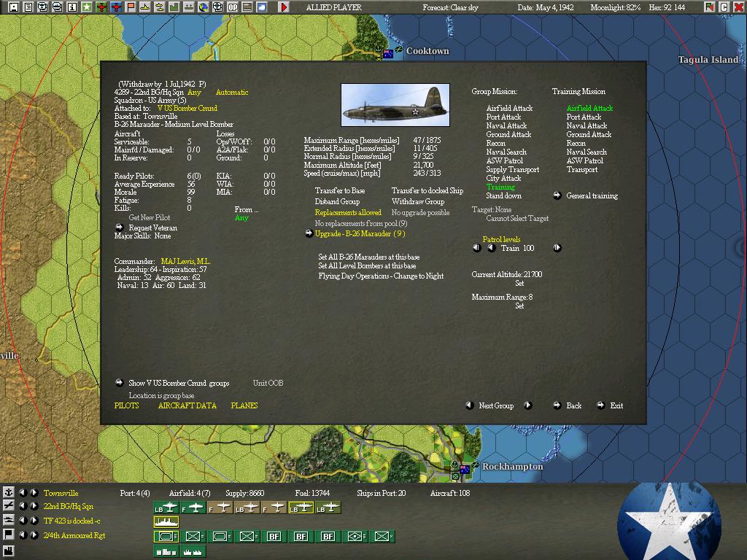
Task: Click Cooktown base on the map
Action: (388, 53)
